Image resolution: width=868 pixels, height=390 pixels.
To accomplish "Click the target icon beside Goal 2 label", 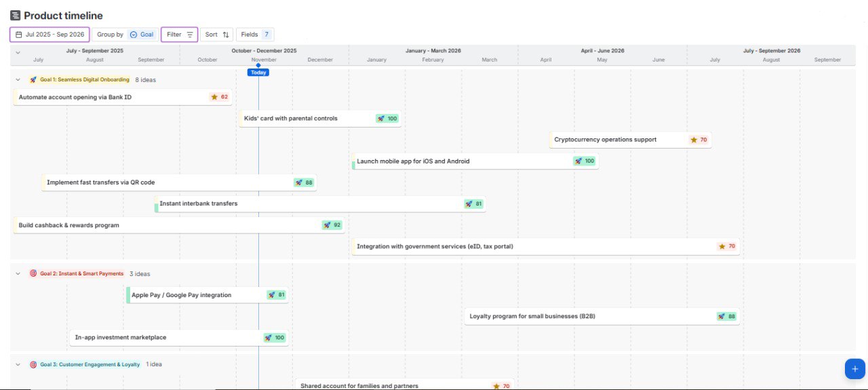I will pos(33,274).
